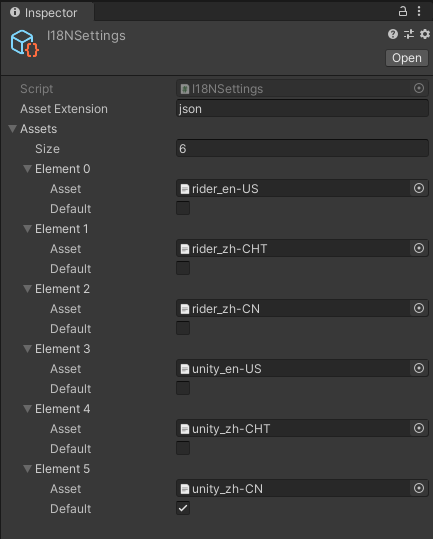Open the presets slider icon

[x=409, y=34]
